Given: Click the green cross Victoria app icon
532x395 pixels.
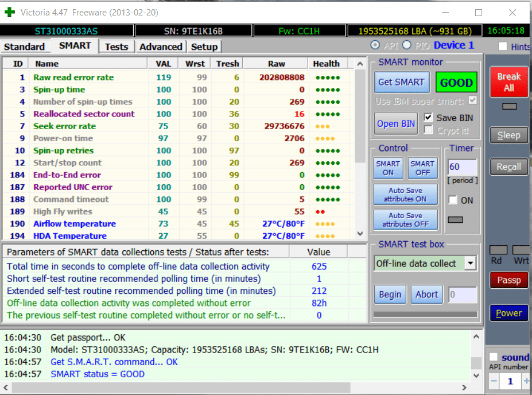Looking at the screenshot, I should (x=10, y=12).
